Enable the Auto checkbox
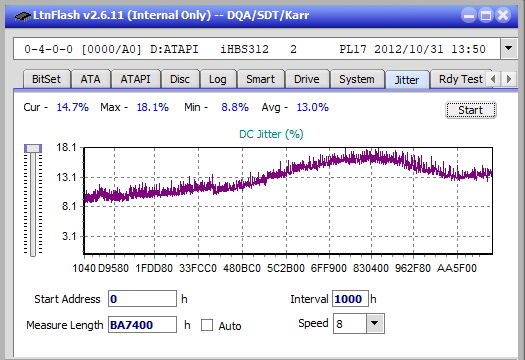Image resolution: width=525 pixels, height=360 pixels. (x=207, y=325)
